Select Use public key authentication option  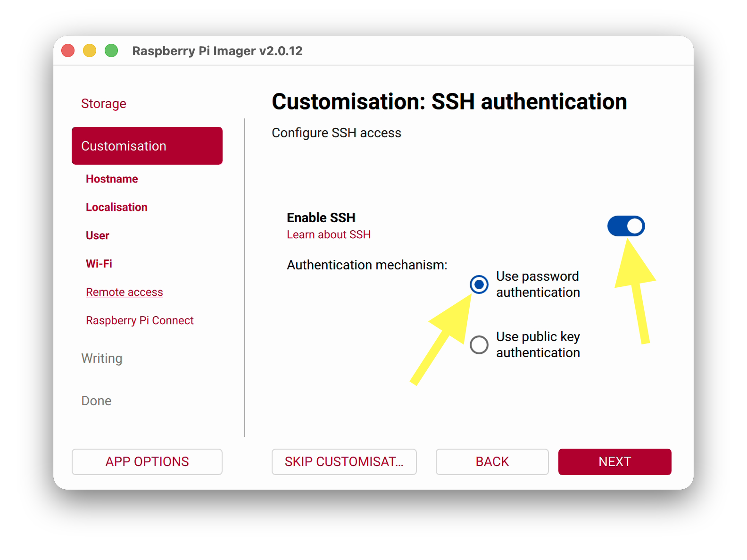click(x=479, y=345)
